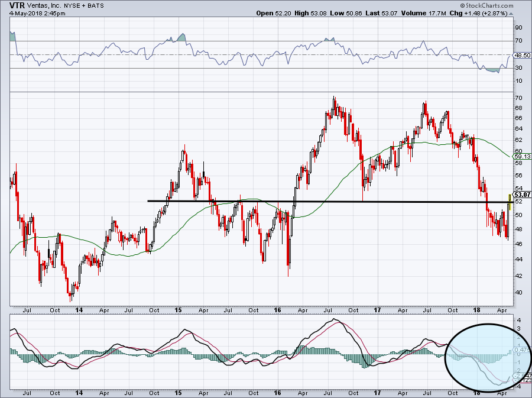Click the 50 label on price axis
532x398 pixels.
tap(518, 215)
